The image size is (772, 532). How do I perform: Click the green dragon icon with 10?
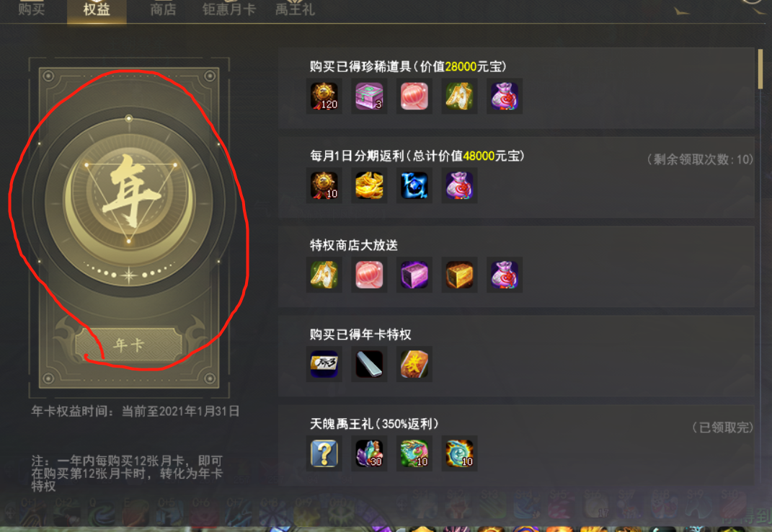(x=414, y=453)
